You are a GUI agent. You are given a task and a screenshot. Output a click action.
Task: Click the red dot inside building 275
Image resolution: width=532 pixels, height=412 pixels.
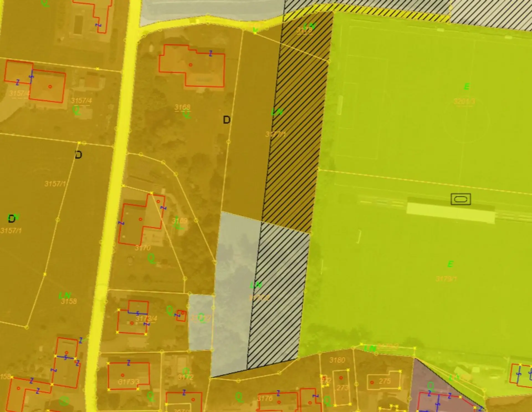point(372,382)
